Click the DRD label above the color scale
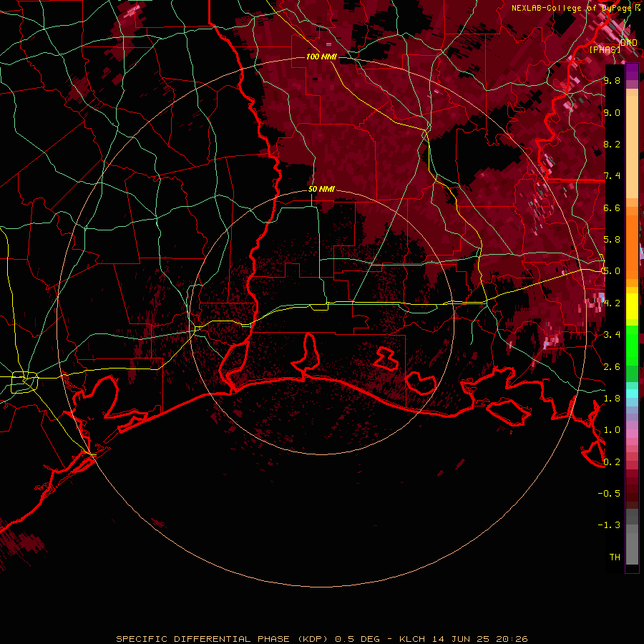The width and height of the screenshot is (644, 644). 629,43
